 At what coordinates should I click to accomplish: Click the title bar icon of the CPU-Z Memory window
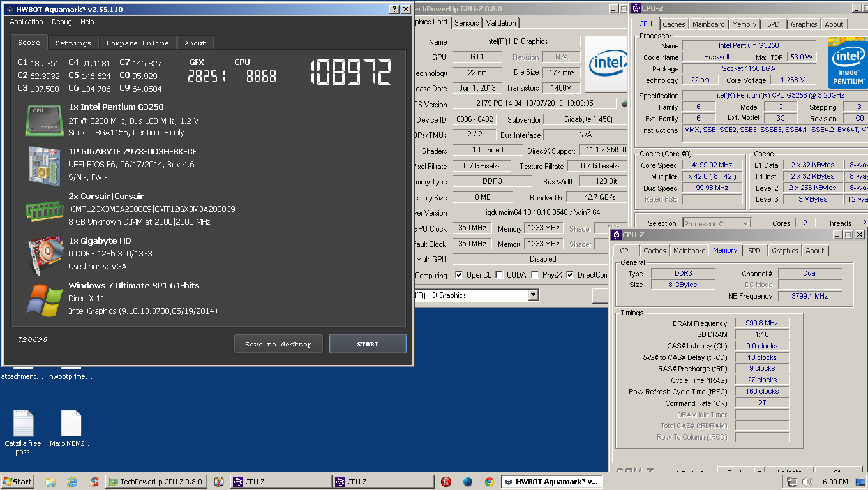[617, 235]
